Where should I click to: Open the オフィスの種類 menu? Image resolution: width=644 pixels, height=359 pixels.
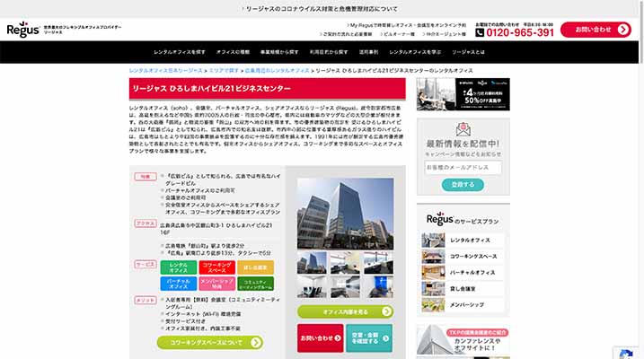tap(233, 52)
